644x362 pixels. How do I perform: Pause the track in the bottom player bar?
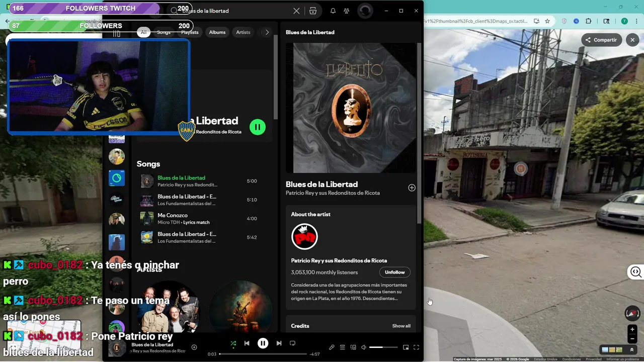[263, 343]
